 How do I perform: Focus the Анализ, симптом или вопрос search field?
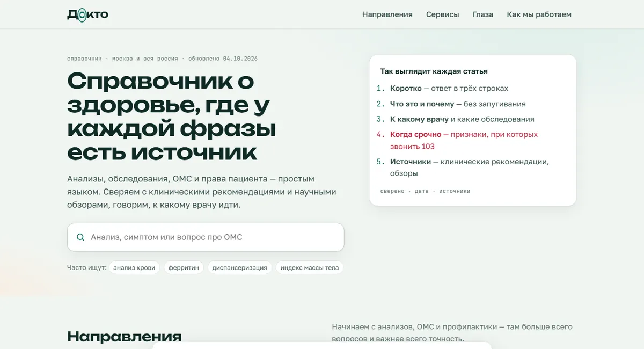[x=206, y=237]
